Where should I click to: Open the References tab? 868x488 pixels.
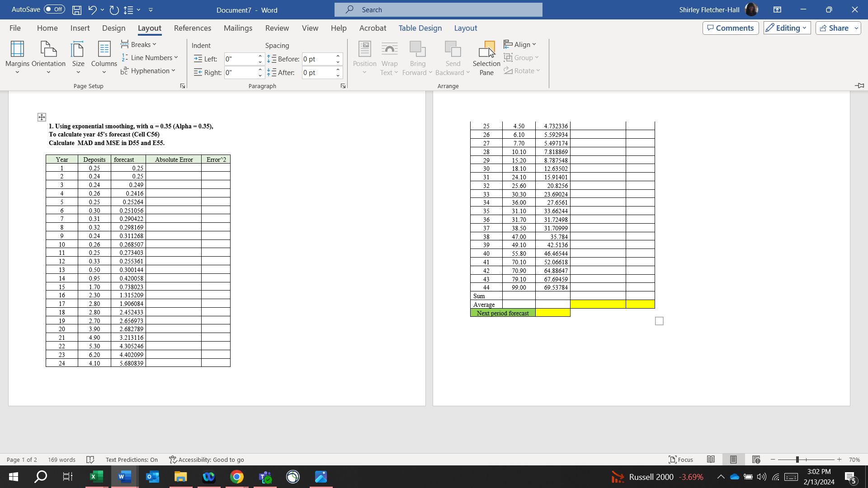click(x=192, y=28)
